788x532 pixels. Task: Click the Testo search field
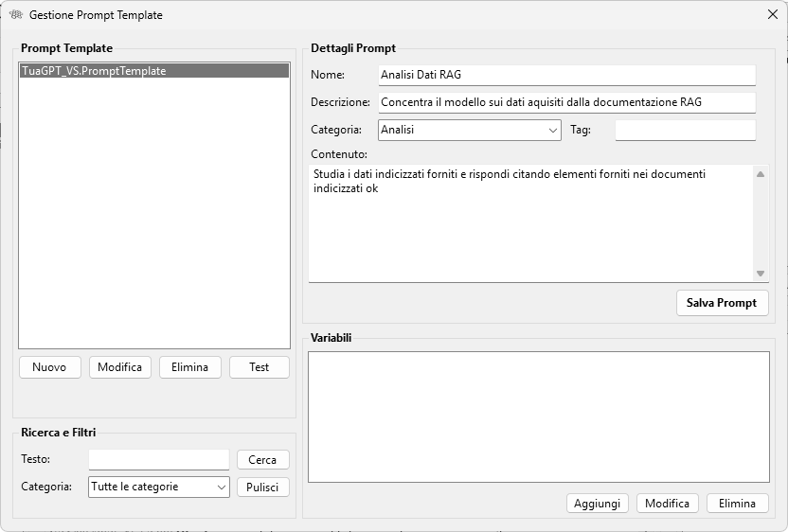click(x=159, y=460)
